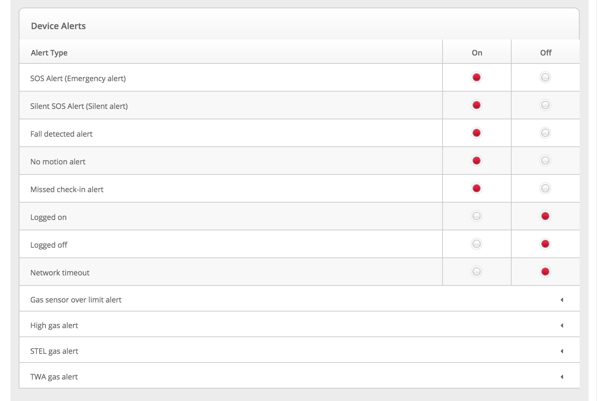Image resolution: width=606 pixels, height=401 pixels.
Task: Select On radio for Fall detected alert
Action: pos(477,133)
